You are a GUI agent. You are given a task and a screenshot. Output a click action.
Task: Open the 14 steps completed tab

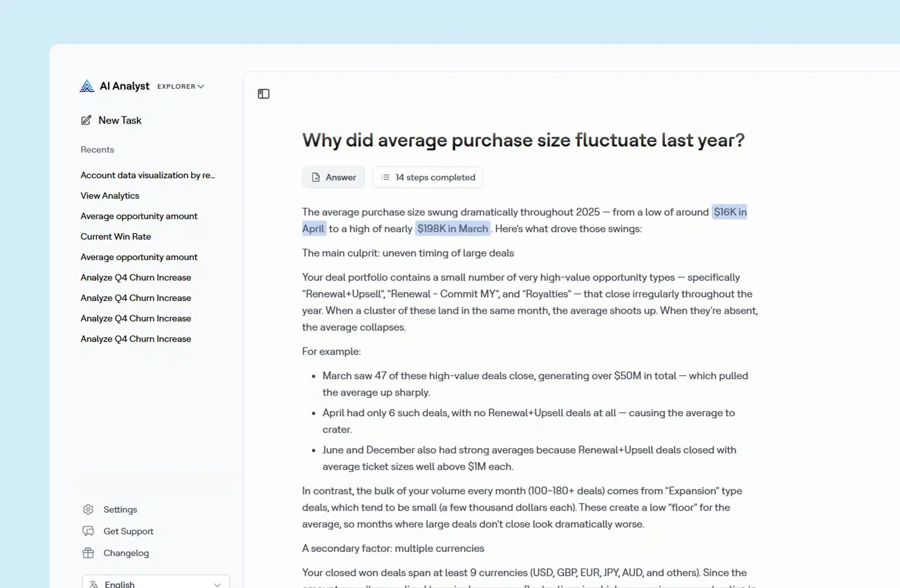[x=428, y=177]
